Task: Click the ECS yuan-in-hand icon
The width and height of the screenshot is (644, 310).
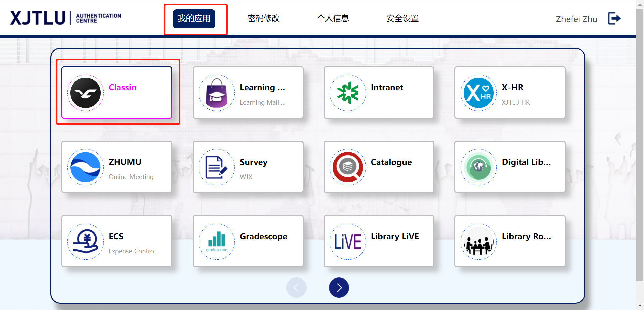Action: [86, 242]
